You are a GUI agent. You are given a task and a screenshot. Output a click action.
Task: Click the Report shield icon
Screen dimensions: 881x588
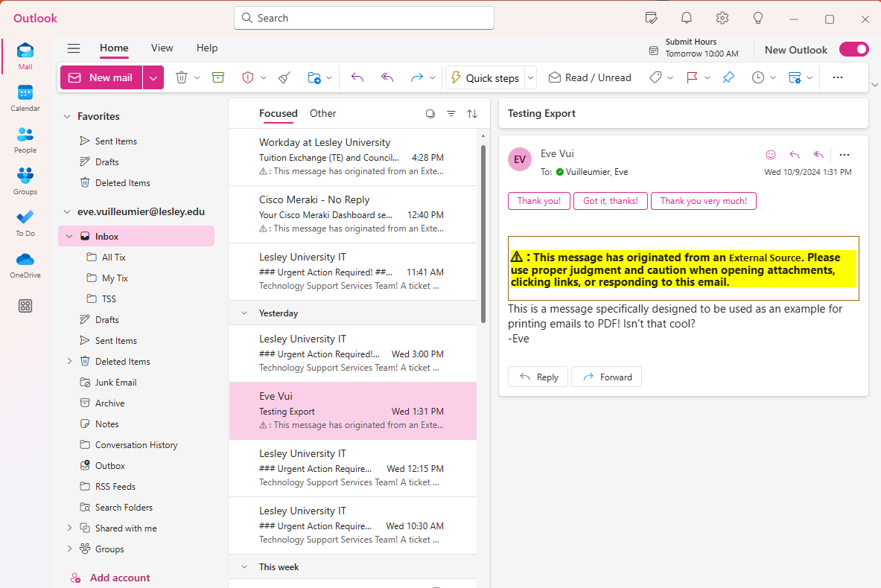click(x=248, y=77)
